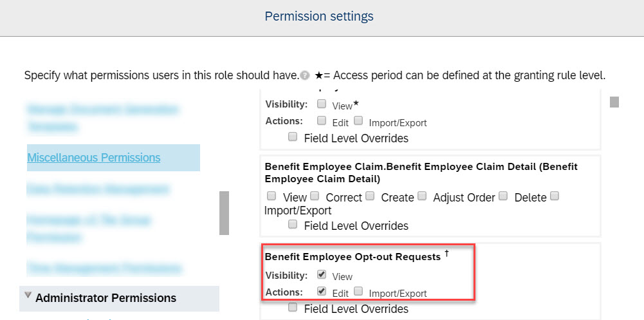Viewport: 644px width, 320px height.
Task: Click the help icon after permissions text
Action: point(304,76)
